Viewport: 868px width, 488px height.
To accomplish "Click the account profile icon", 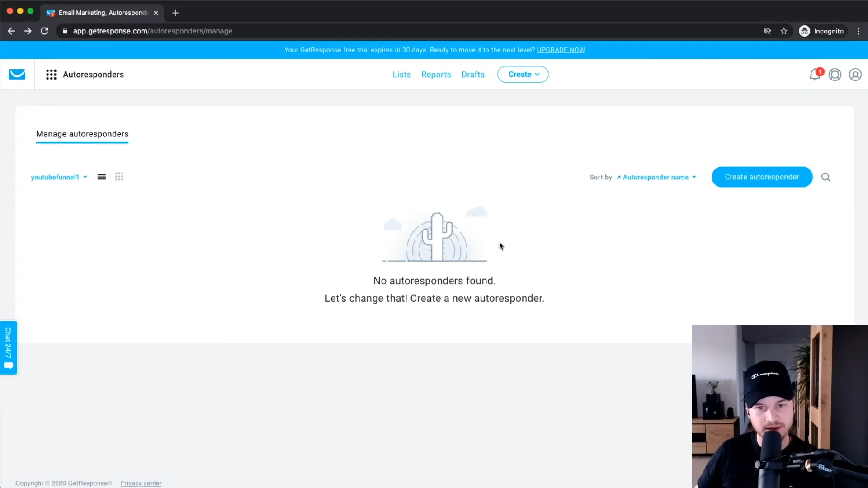I will [x=855, y=75].
